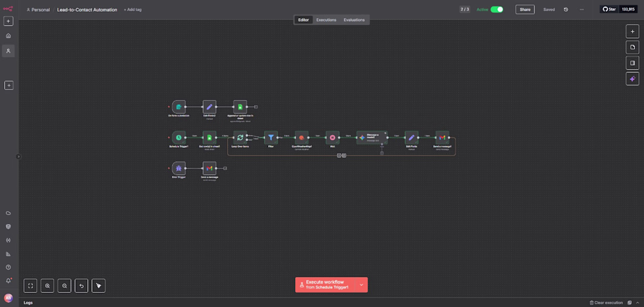Click the Lead-to-Contact Automation workflow name
Viewport: 644px width, 307px height.
point(87,9)
